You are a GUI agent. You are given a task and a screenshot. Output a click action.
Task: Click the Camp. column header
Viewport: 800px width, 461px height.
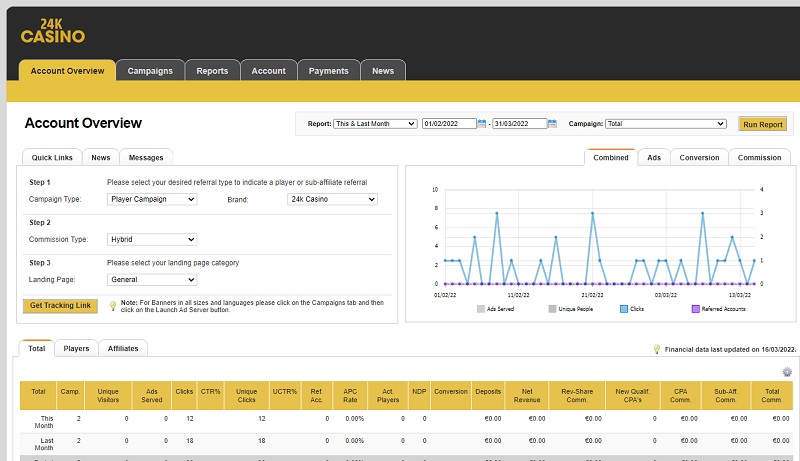point(70,396)
